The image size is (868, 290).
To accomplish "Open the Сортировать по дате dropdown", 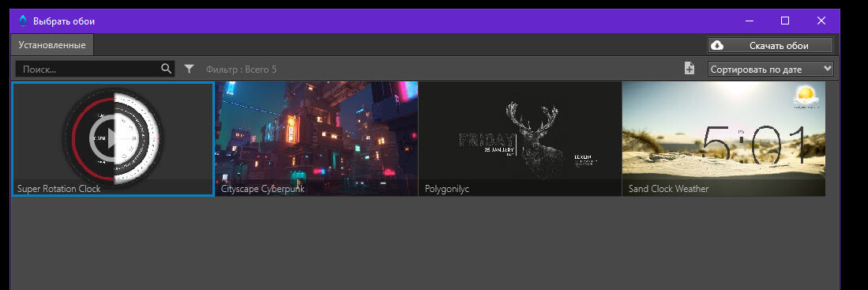I will tap(771, 70).
